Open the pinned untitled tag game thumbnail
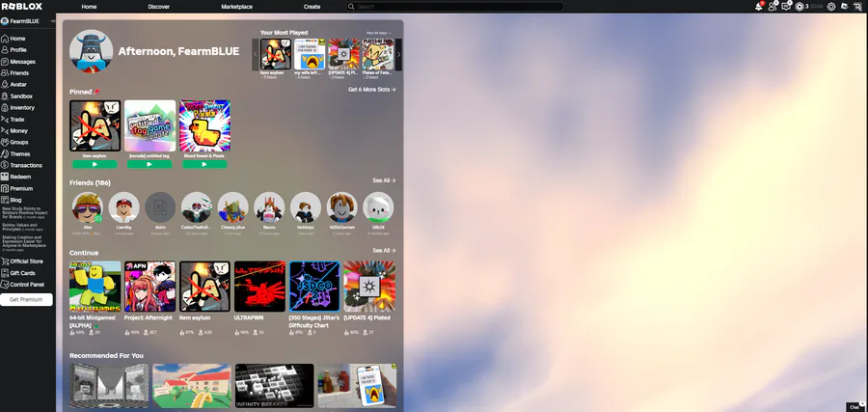Viewport: 868px width, 412px height. [150, 125]
